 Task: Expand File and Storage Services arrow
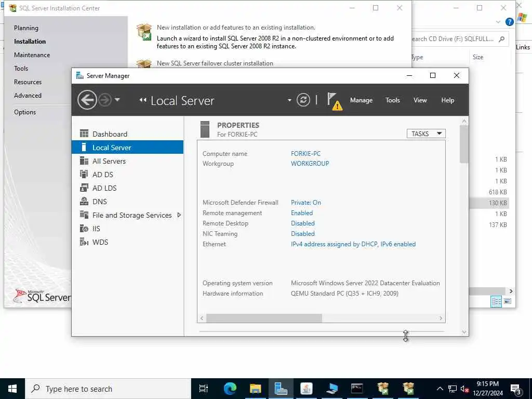(x=179, y=215)
